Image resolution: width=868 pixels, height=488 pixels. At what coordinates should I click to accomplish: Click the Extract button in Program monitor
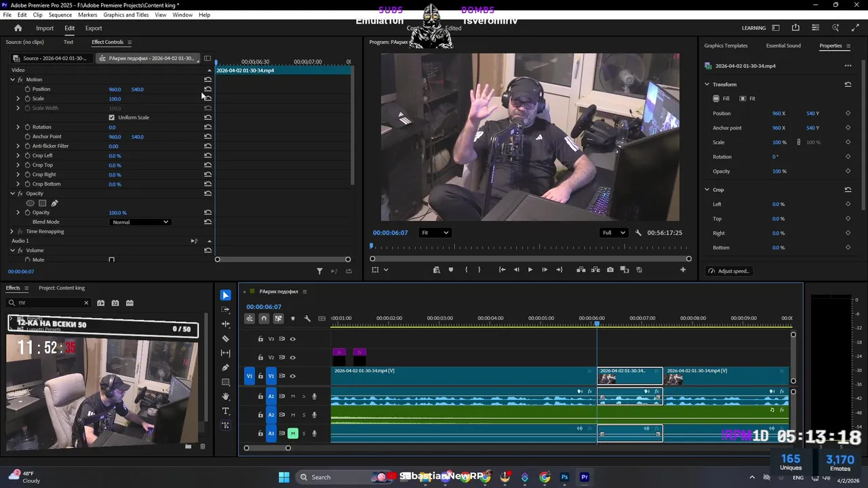(x=596, y=270)
